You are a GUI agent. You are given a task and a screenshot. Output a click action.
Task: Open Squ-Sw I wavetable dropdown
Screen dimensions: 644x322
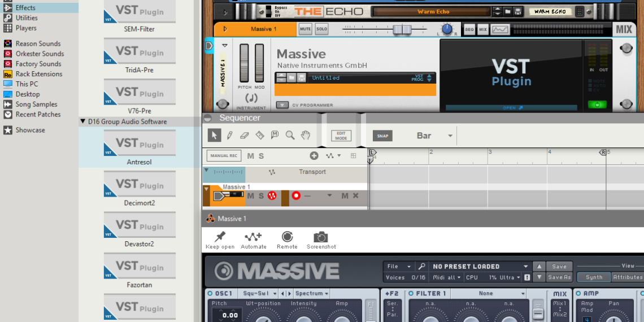point(260,293)
